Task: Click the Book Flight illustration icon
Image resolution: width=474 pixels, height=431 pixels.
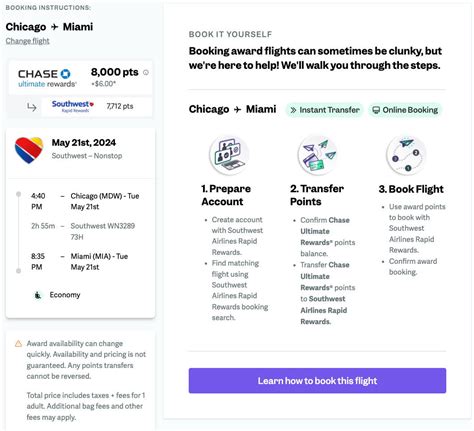Action: tap(406, 155)
